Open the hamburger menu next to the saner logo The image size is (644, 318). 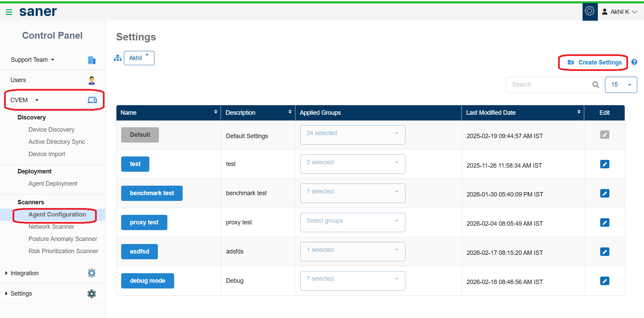(9, 12)
